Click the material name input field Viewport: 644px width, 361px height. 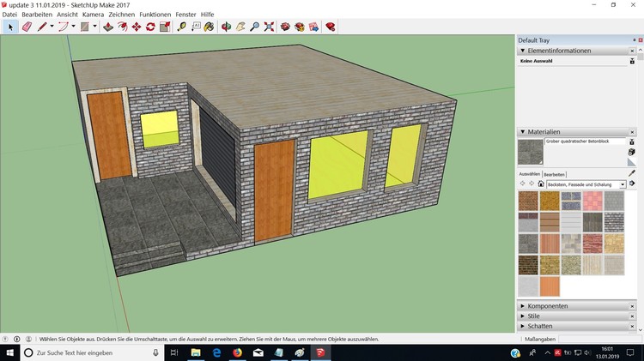(x=585, y=141)
